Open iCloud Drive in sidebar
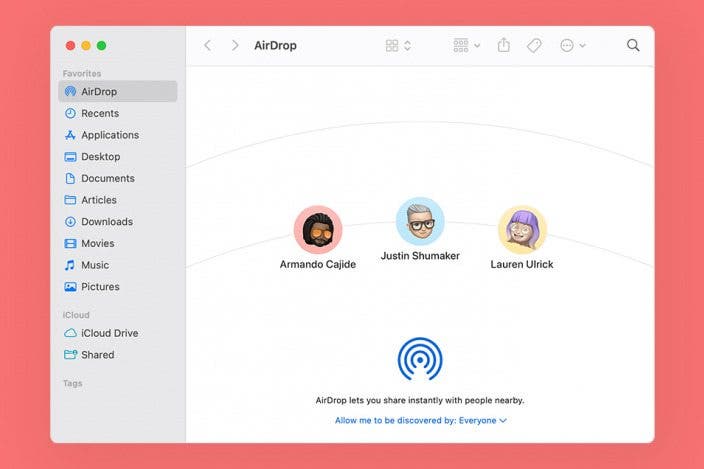The width and height of the screenshot is (704, 469). (x=118, y=333)
